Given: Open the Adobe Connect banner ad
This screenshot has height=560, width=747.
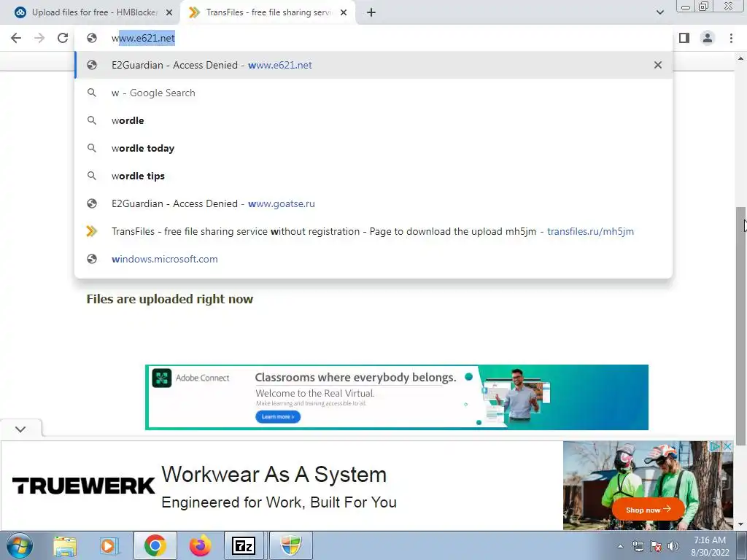Looking at the screenshot, I should pos(396,397).
